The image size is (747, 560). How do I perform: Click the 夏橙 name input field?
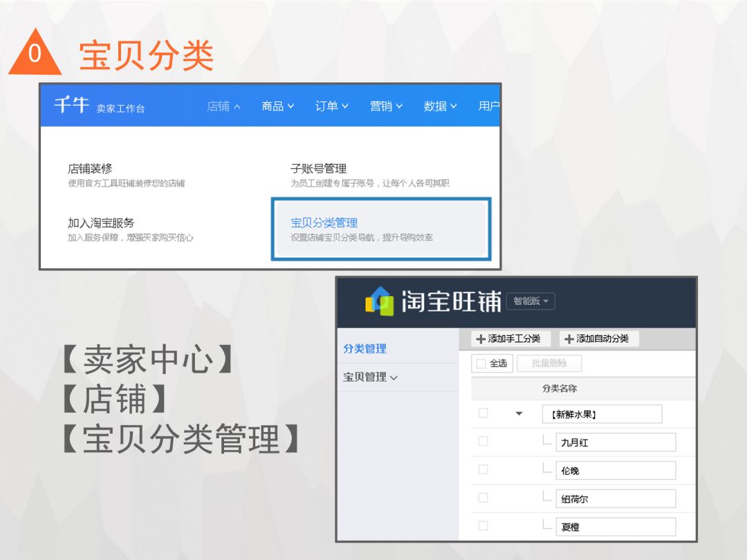click(616, 527)
